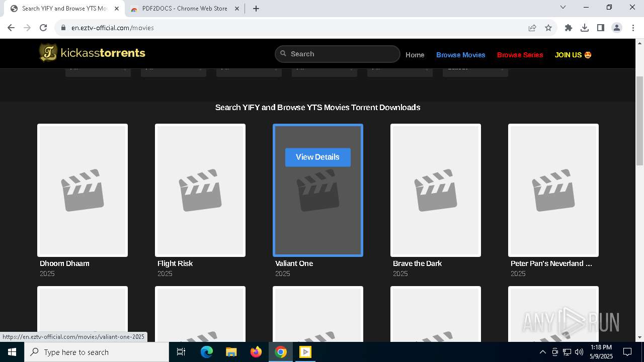Open the Peter Pan's Neverland poster thumbnail
This screenshot has height=362, width=644.
pos(553,190)
